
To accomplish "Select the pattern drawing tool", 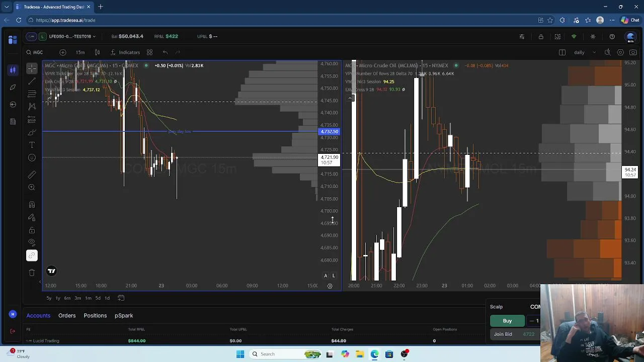I will coord(32,107).
